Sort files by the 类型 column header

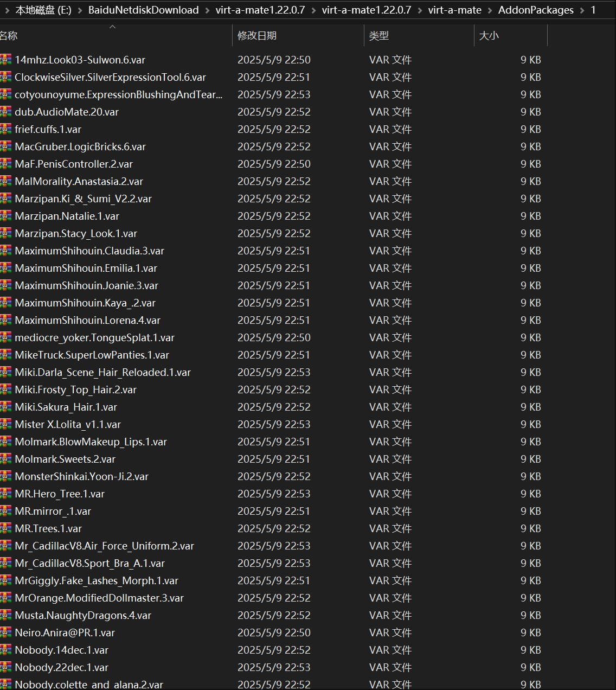click(x=419, y=35)
